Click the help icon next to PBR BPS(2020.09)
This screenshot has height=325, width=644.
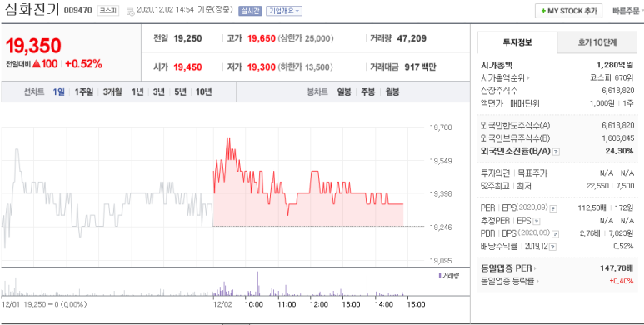click(556, 234)
